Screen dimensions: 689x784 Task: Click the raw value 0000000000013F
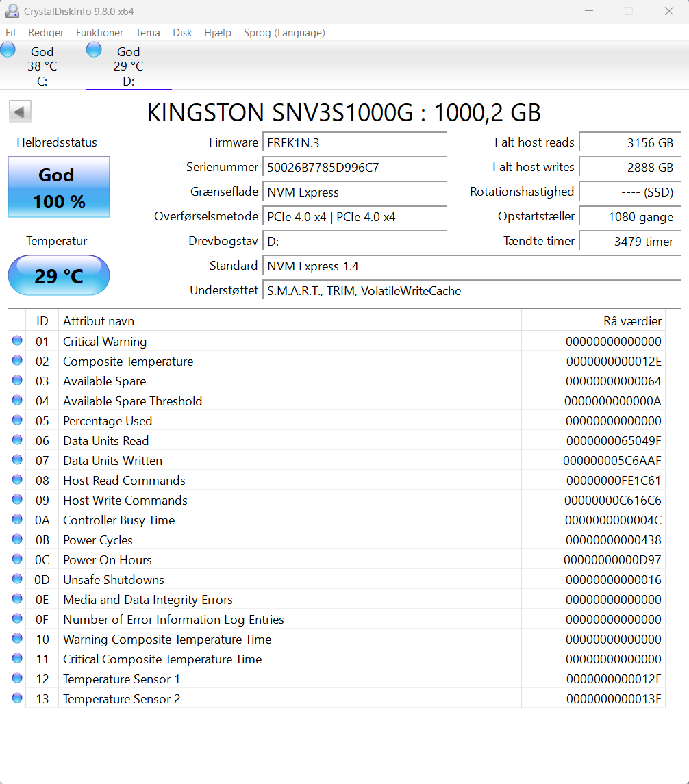click(x=614, y=699)
